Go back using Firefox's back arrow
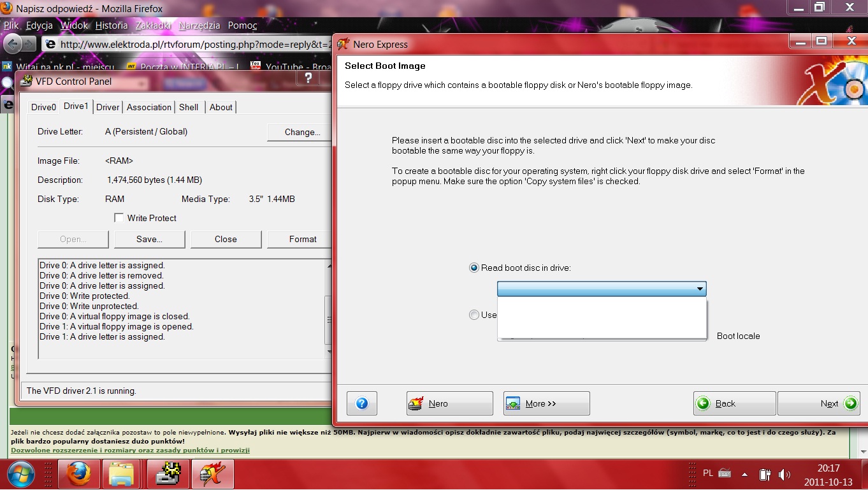This screenshot has height=490, width=868. (x=13, y=44)
